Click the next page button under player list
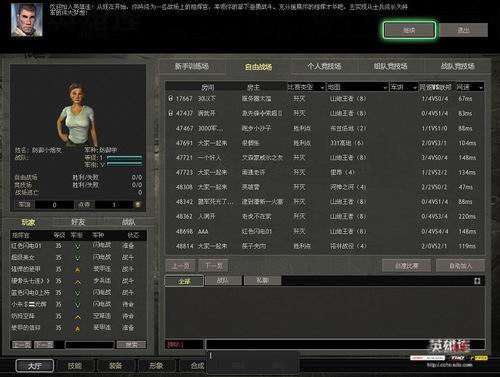This screenshot has width=500, height=377. (44, 345)
